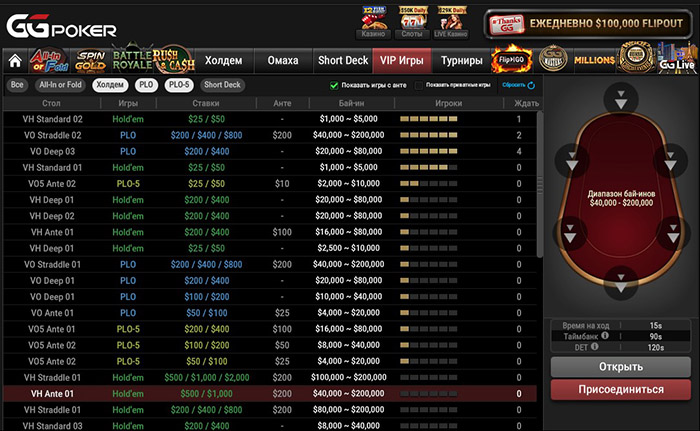Image resolution: width=700 pixels, height=431 pixels.
Task: Open Spin & Gold game icon
Action: (x=90, y=61)
